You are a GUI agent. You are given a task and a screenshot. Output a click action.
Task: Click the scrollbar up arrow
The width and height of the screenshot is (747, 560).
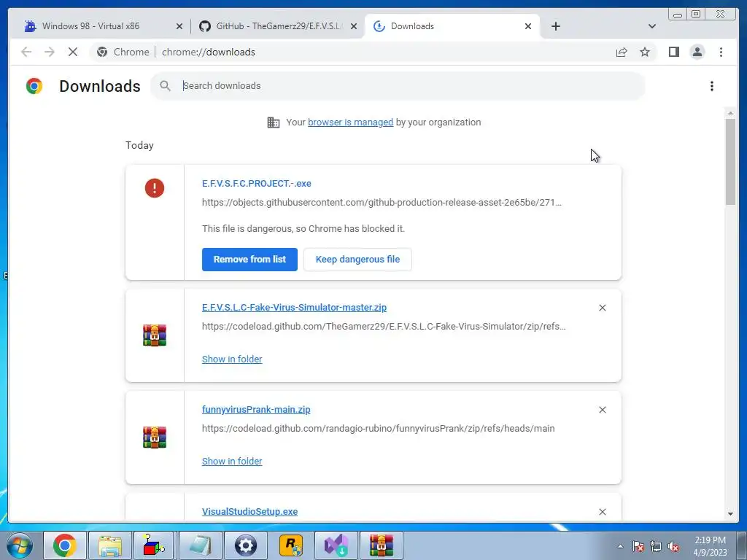pos(730,113)
